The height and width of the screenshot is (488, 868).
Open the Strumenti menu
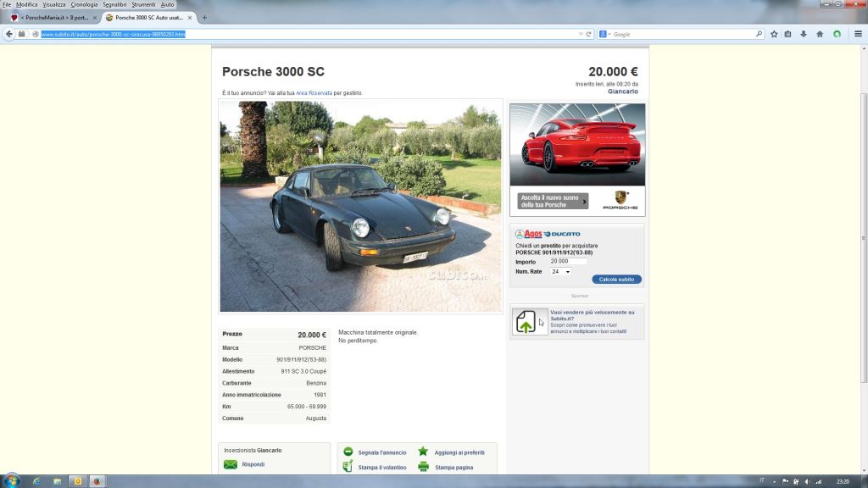point(143,4)
